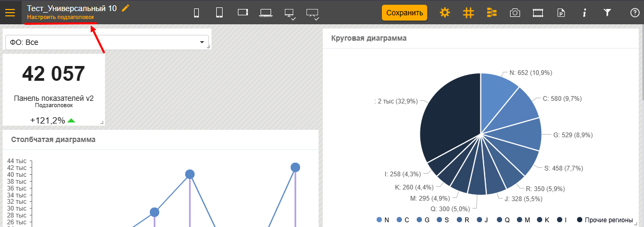Open the information icon
644x227 pixels.
(584, 13)
